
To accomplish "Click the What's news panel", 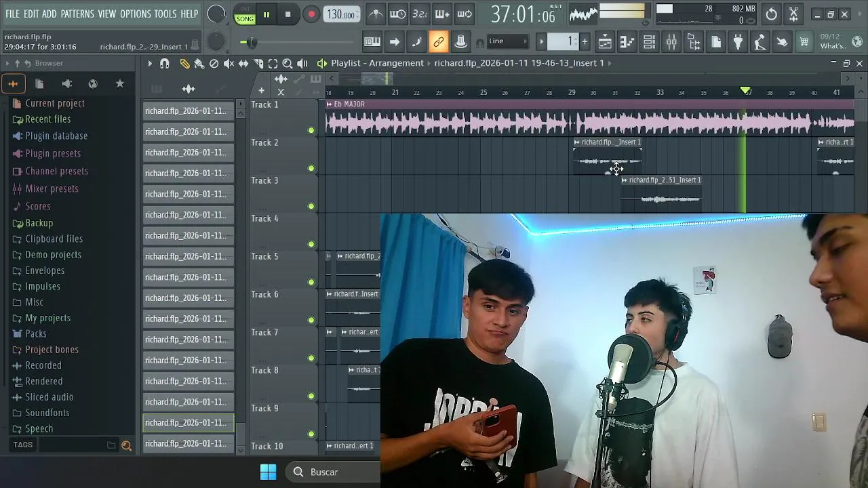I will (841, 41).
